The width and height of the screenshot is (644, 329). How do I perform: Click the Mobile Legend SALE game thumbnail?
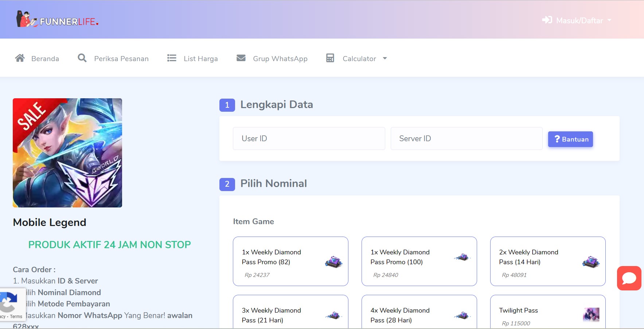coord(67,153)
